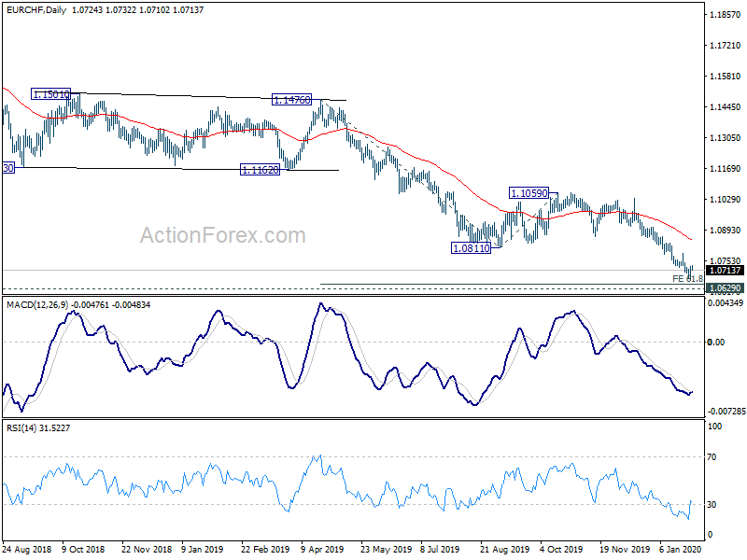Click the 1.13050 price axis value
This screenshot has height=560, width=747.
tap(726, 137)
